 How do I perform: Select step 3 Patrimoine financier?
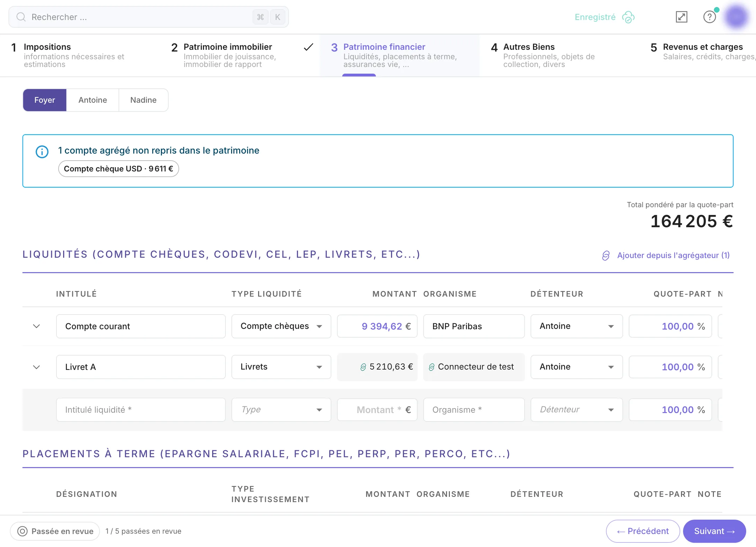[x=400, y=55]
